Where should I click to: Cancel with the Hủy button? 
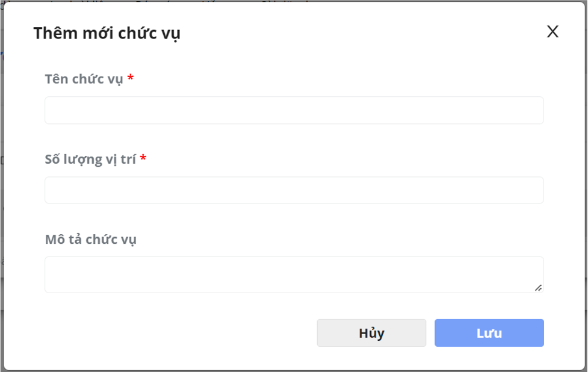tap(371, 333)
